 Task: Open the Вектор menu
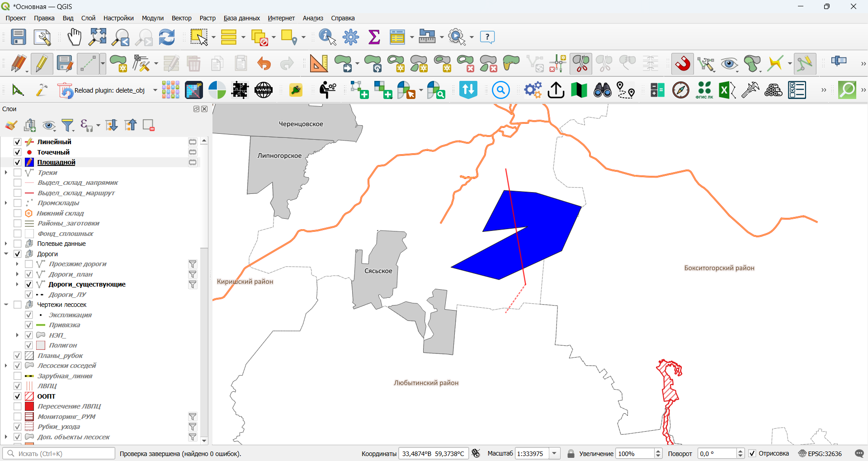(x=181, y=18)
